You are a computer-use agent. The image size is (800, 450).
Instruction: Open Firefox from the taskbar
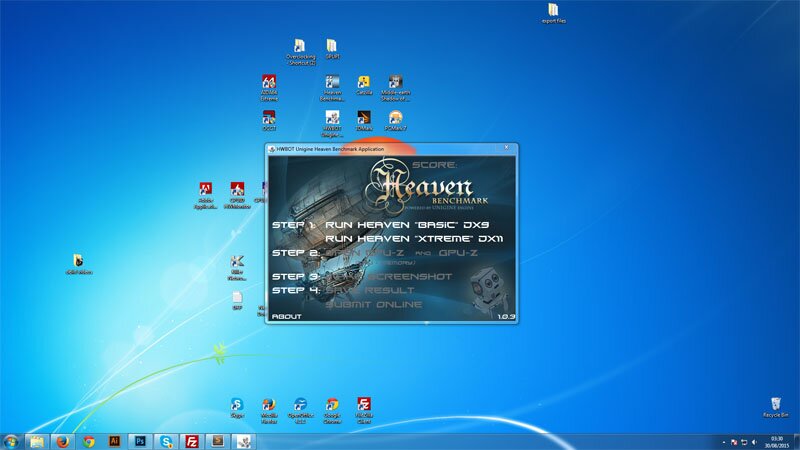coord(63,441)
